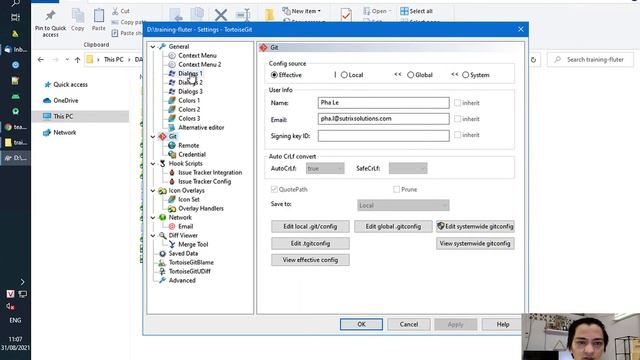Click Edit global .gitconfig button
The image size is (640, 360).
(x=393, y=227)
